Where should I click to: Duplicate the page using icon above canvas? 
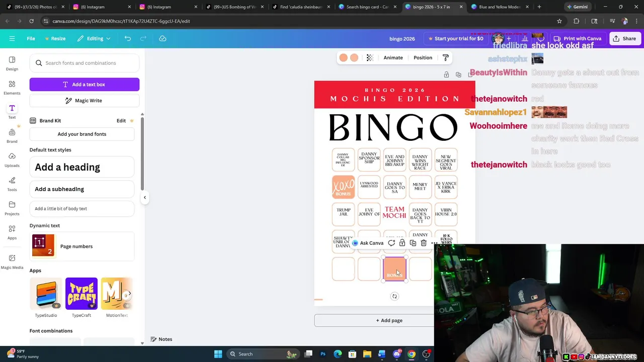tap(458, 75)
